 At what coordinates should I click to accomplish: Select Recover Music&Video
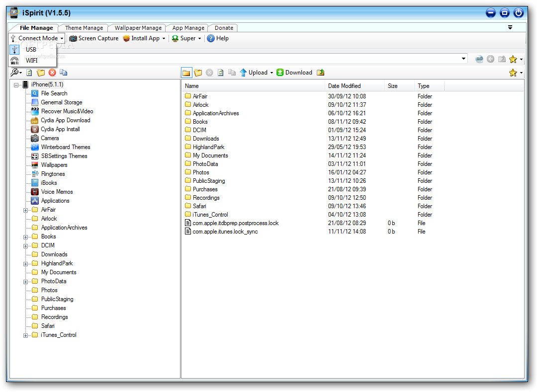[x=67, y=111]
